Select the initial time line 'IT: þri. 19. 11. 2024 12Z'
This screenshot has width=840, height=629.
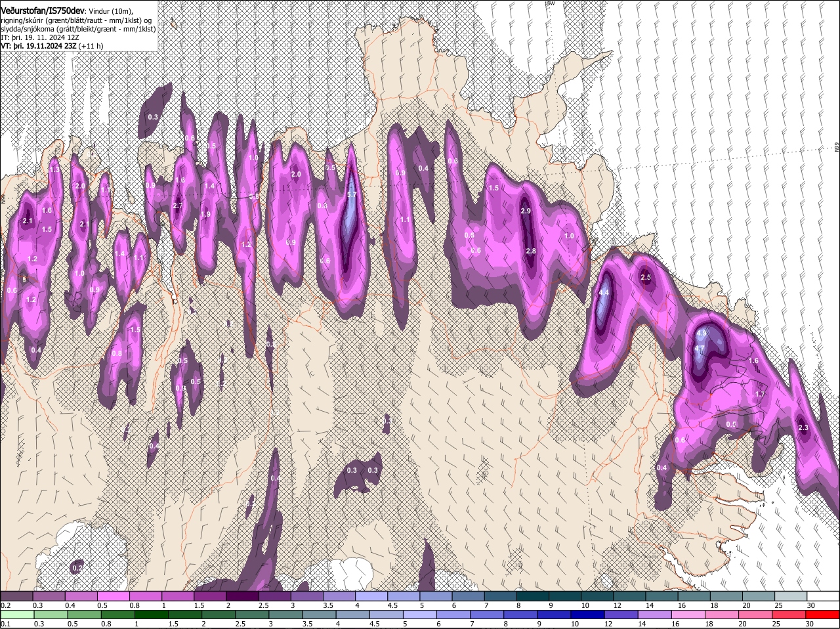pos(40,37)
